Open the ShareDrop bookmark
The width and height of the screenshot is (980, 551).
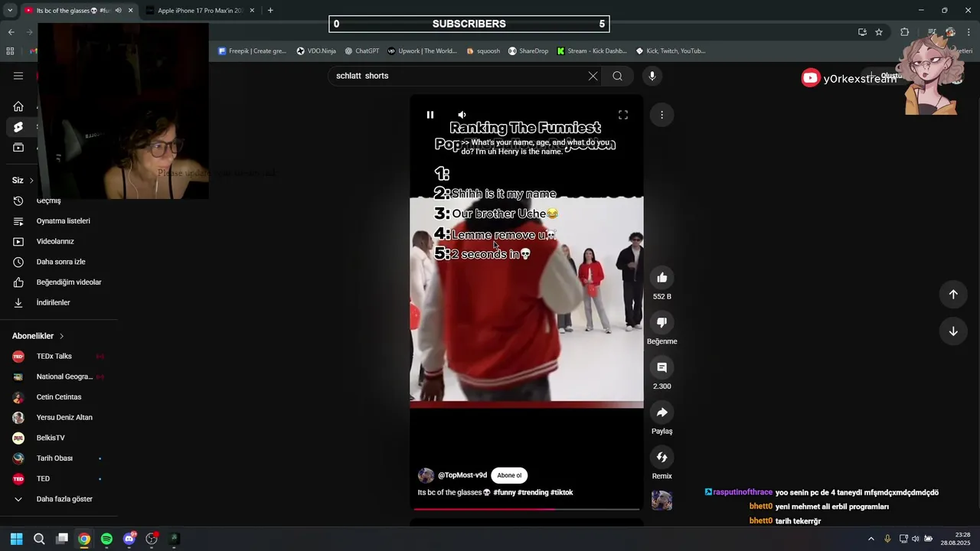[528, 51]
